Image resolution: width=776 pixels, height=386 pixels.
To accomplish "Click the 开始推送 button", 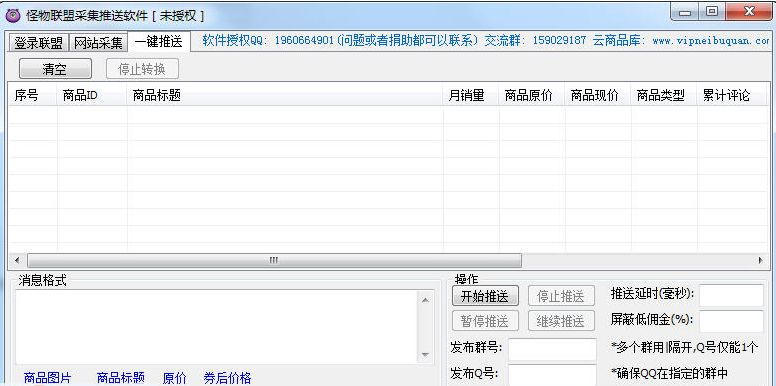I will tap(485, 296).
